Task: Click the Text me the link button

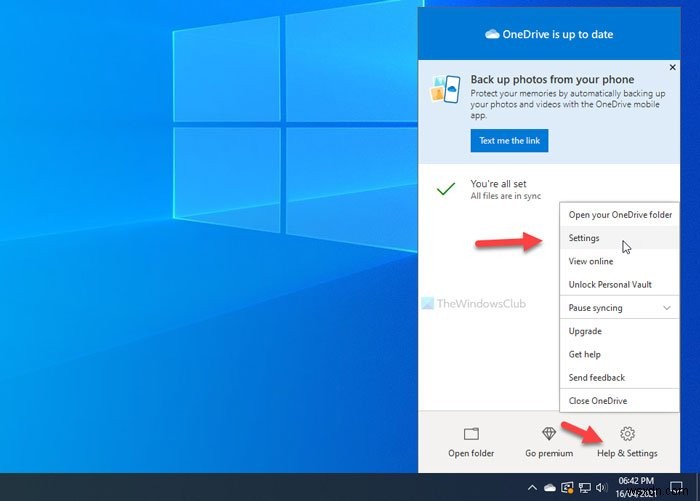Action: pos(509,141)
